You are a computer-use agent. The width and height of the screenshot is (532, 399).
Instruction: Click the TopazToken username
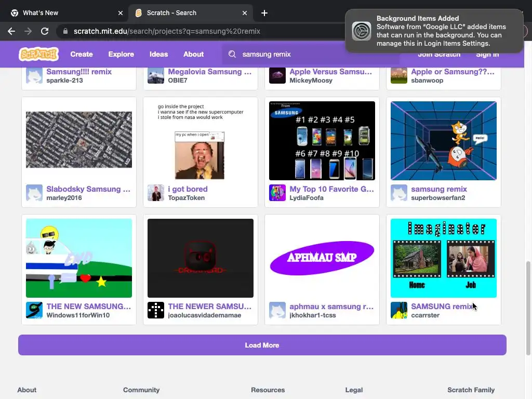tap(187, 198)
